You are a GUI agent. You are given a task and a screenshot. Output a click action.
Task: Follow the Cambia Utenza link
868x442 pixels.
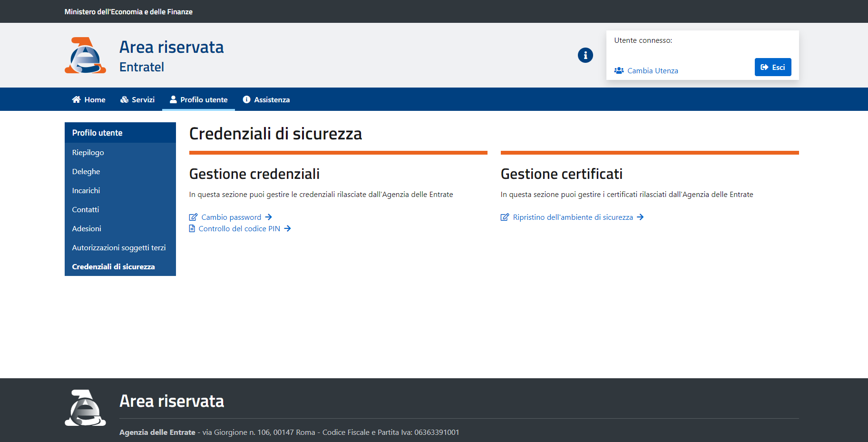[x=653, y=70]
